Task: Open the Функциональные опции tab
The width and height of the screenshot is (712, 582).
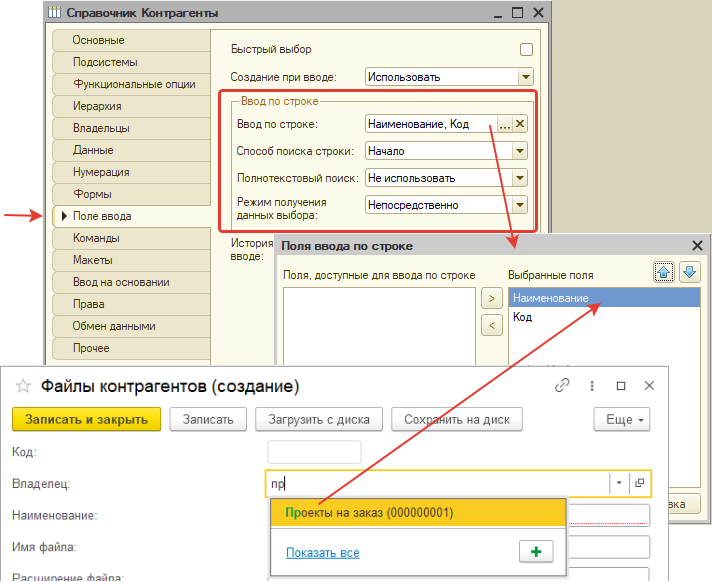Action: [x=131, y=84]
